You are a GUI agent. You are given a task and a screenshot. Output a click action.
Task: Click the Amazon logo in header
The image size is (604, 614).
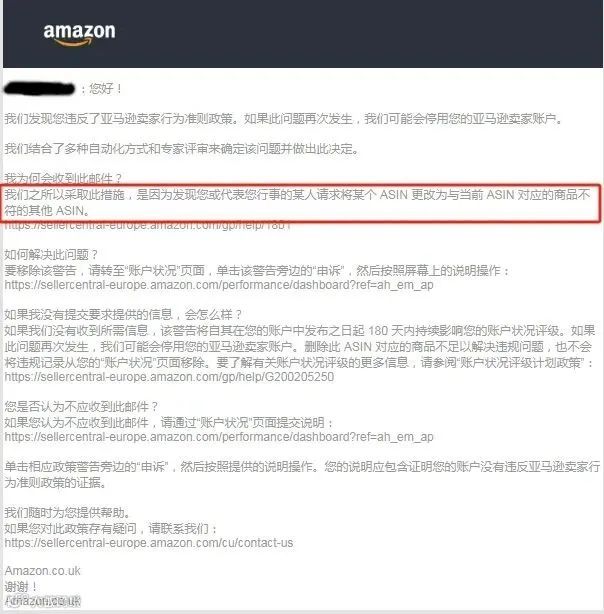(x=79, y=34)
